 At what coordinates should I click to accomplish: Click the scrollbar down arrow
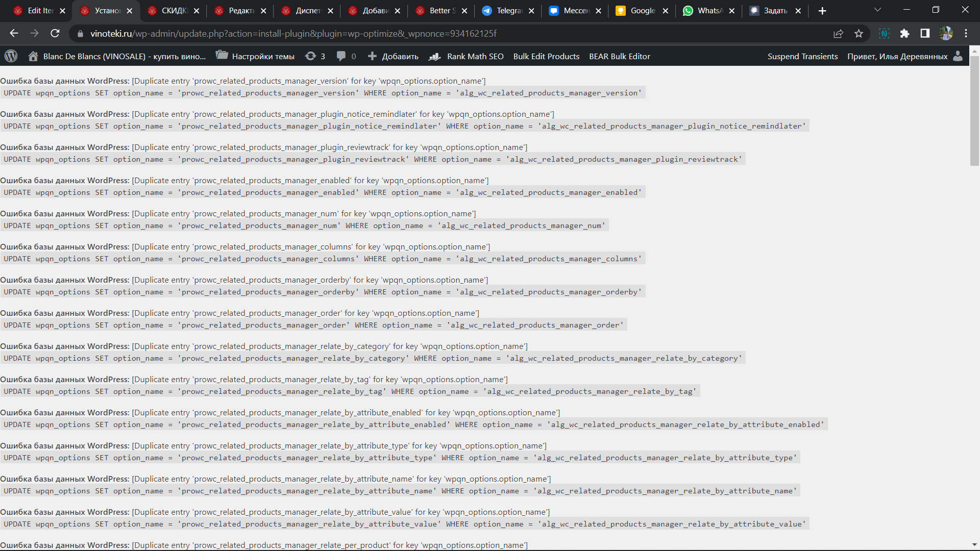click(974, 545)
